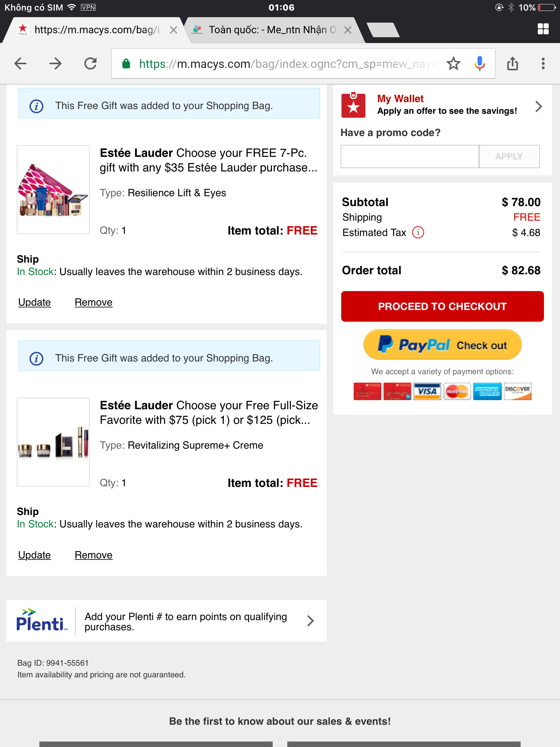This screenshot has width=560, height=747.
Task: Switch to the Toàn quốc tab
Action: (272, 30)
